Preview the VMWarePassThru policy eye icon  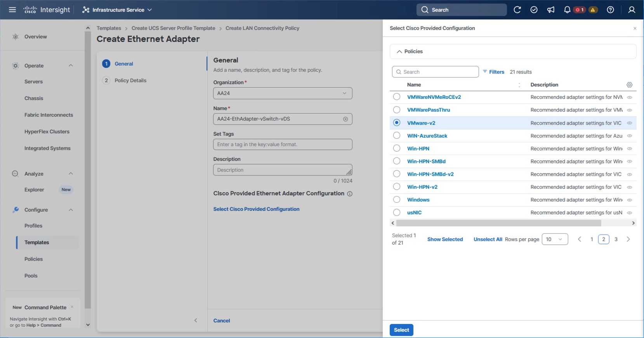pos(630,110)
